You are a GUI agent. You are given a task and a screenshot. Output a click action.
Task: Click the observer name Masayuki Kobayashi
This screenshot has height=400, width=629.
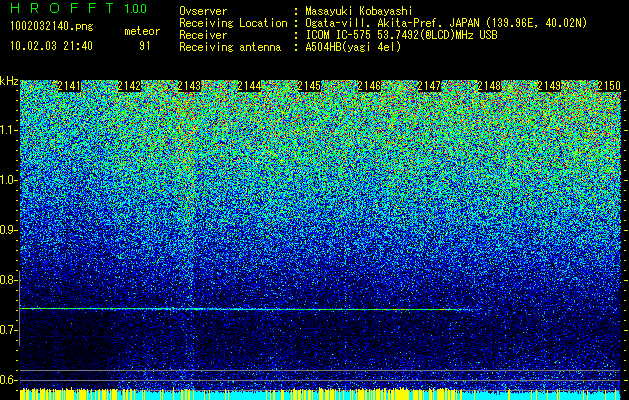pyautogui.click(x=359, y=11)
